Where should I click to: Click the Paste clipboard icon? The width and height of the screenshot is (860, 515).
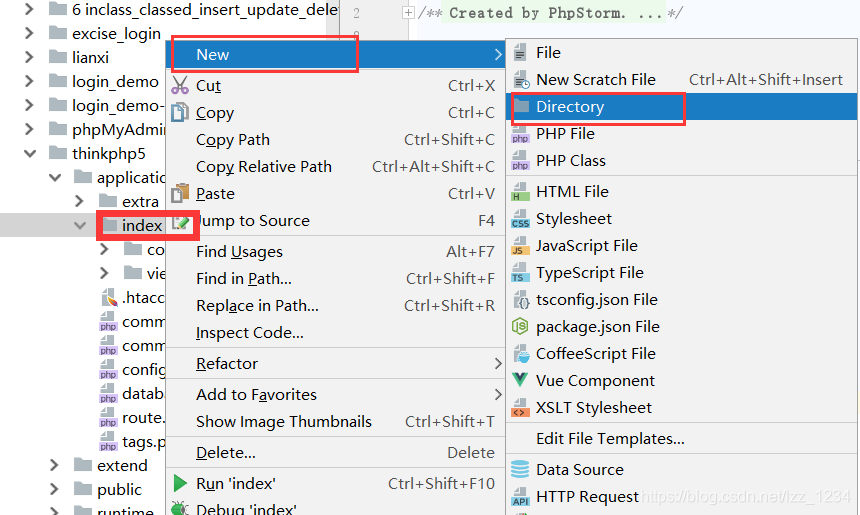coord(180,194)
